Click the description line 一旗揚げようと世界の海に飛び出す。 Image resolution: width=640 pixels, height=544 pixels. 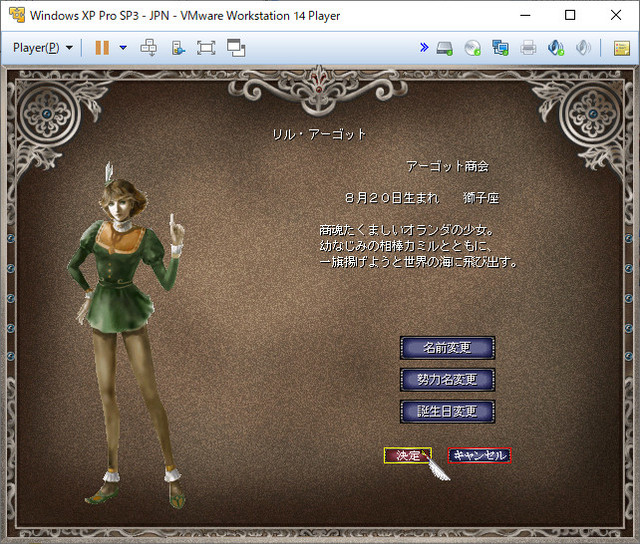point(418,262)
